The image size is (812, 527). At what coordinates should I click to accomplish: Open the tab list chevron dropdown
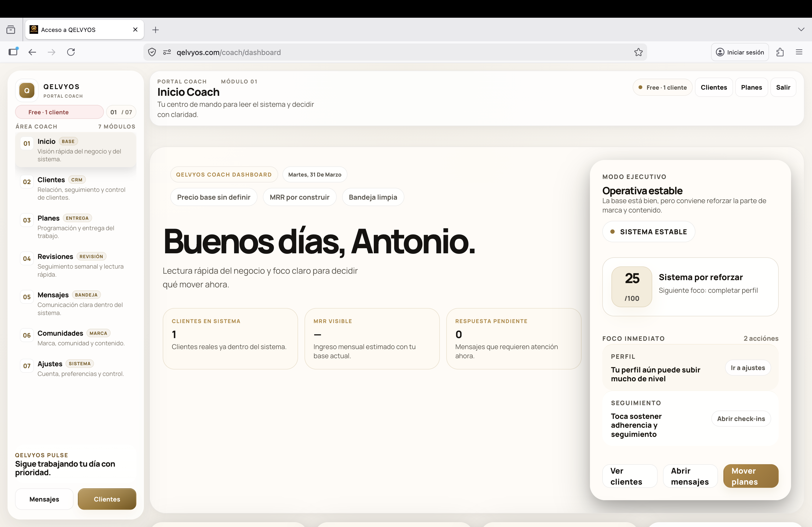(801, 30)
